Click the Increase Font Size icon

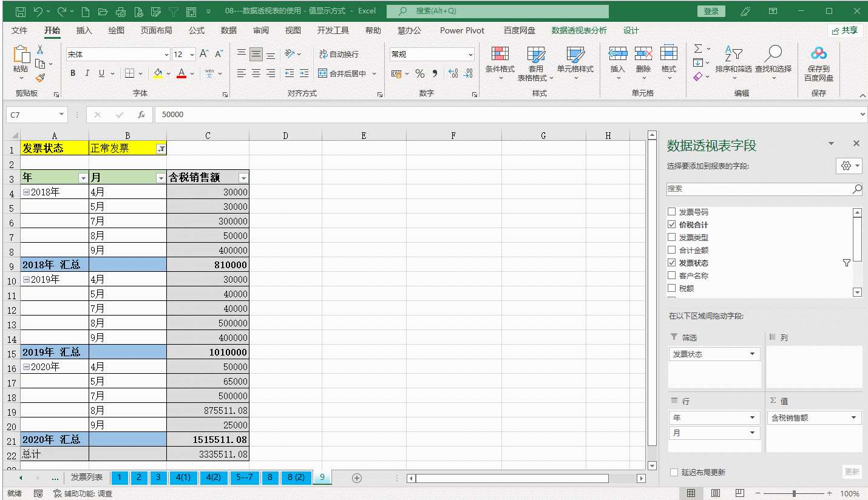point(205,54)
